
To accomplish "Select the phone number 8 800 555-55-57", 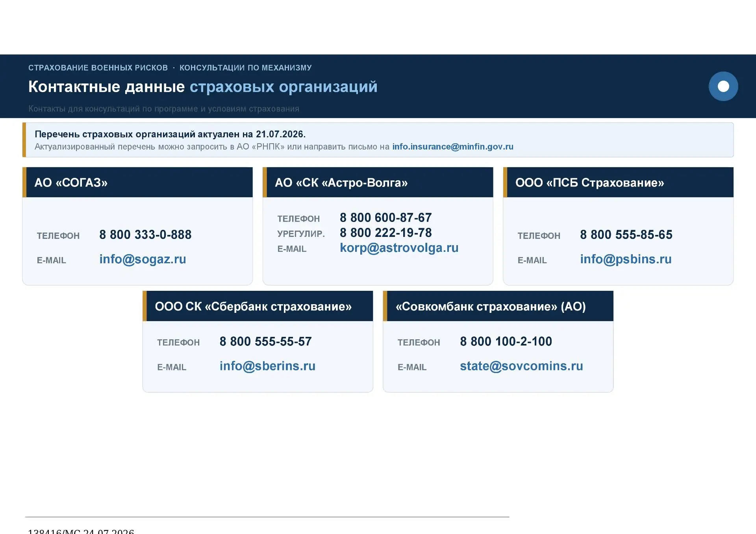I will [x=266, y=342].
